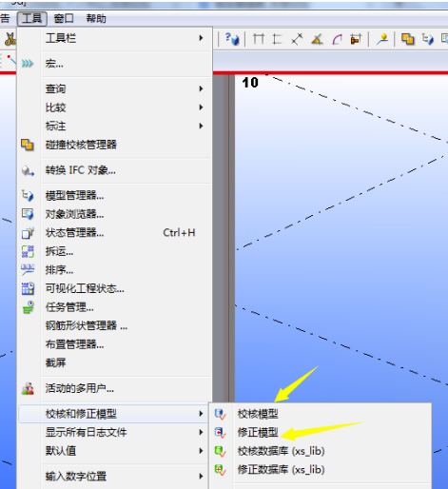
Task: Click the task manager icon
Action: 28,307
